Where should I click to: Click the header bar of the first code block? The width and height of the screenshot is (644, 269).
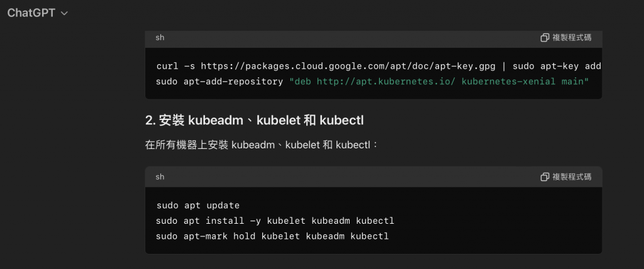click(346, 38)
